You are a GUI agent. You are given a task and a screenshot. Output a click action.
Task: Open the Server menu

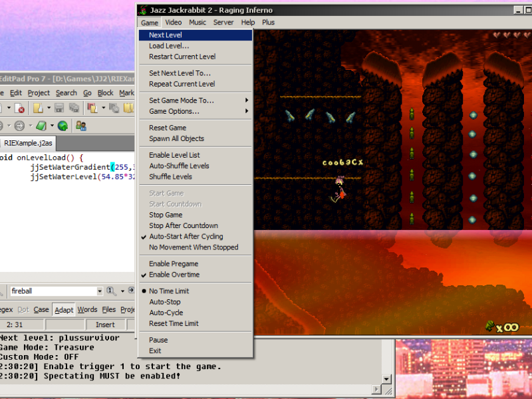223,23
